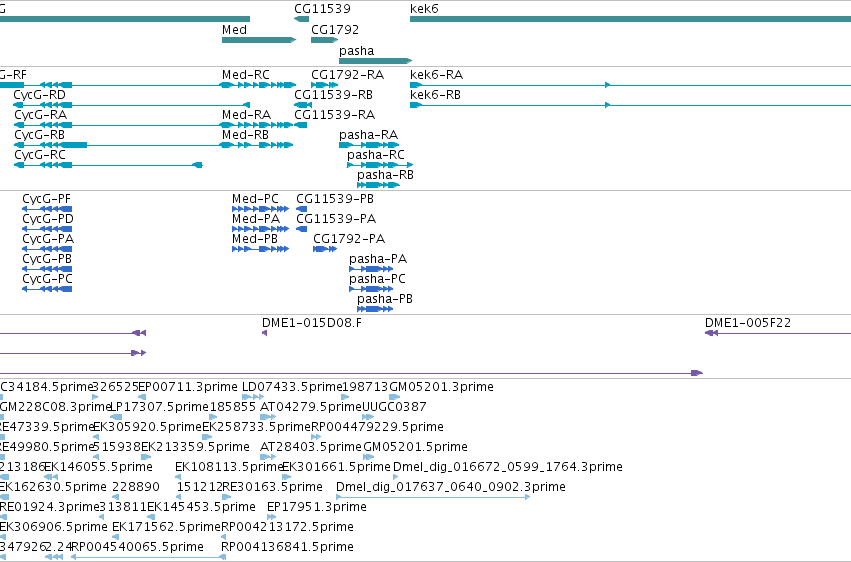Viewport: 851px width, 562px height.
Task: Select the CG1792-PA protein label
Action: pos(349,239)
